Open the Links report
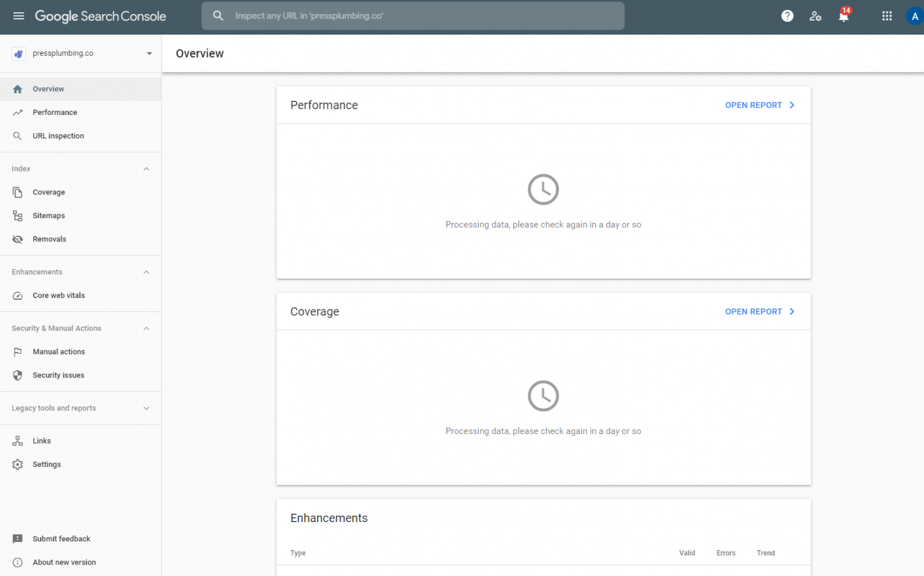Screen dimensions: 924x576 click(x=80, y=441)
